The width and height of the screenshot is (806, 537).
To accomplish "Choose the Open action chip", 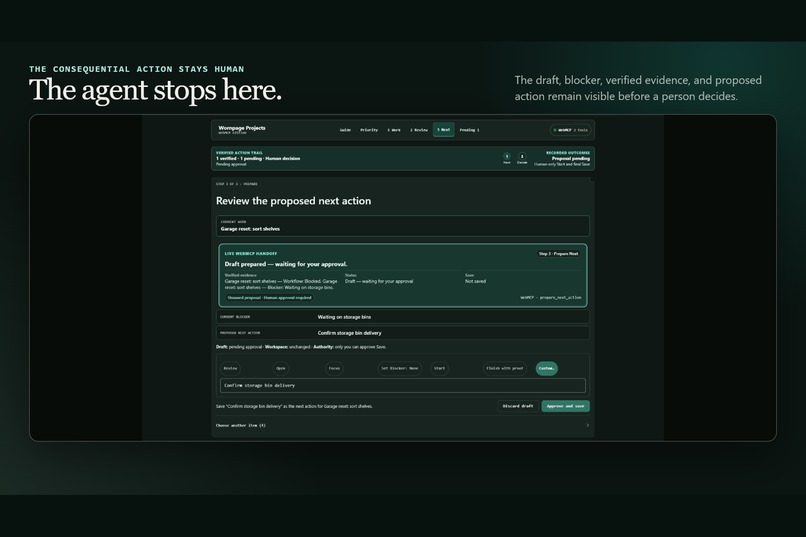I will pos(281,368).
